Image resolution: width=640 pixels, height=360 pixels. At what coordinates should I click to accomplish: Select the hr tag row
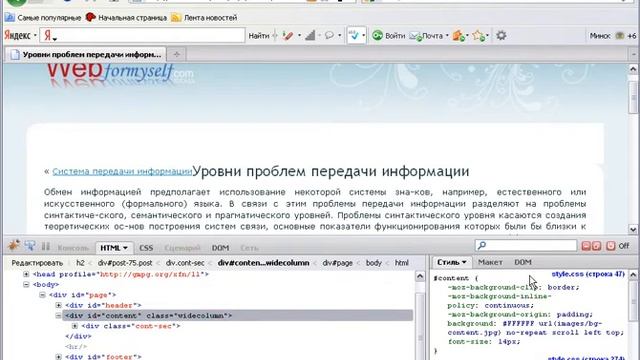pos(76,347)
